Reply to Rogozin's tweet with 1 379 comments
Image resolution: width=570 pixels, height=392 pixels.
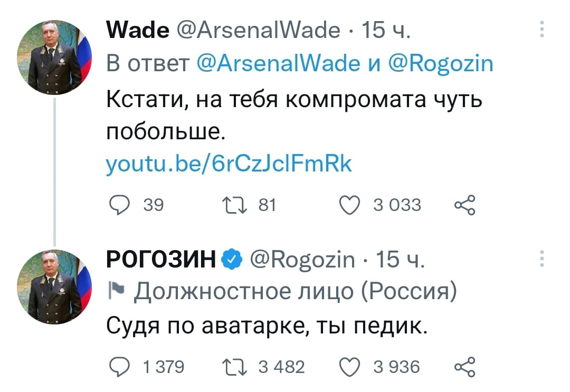[119, 367]
